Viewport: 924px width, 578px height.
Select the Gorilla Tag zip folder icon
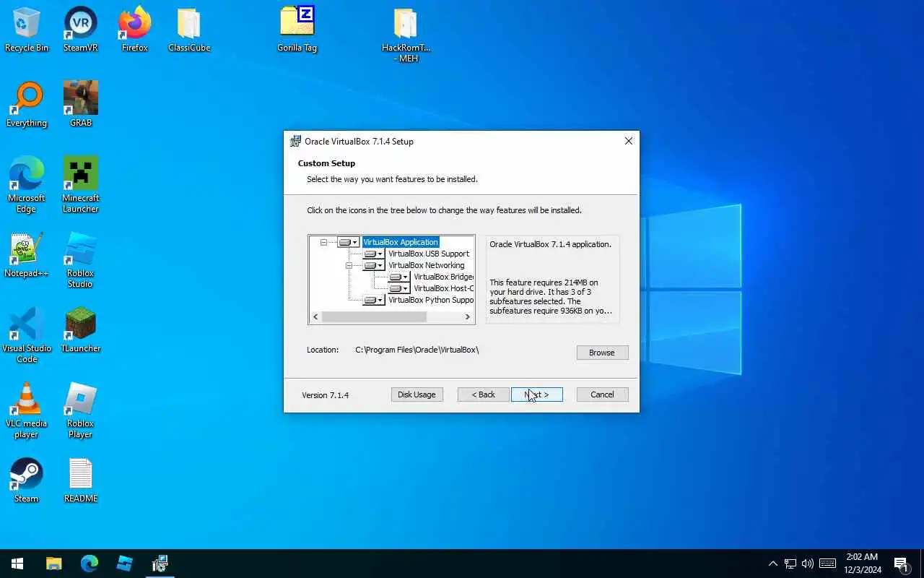point(297,29)
